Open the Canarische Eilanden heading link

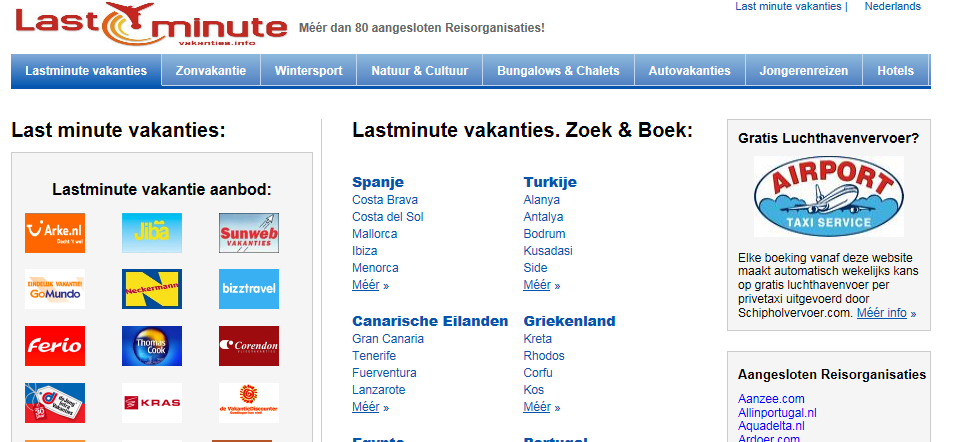pyautogui.click(x=430, y=321)
